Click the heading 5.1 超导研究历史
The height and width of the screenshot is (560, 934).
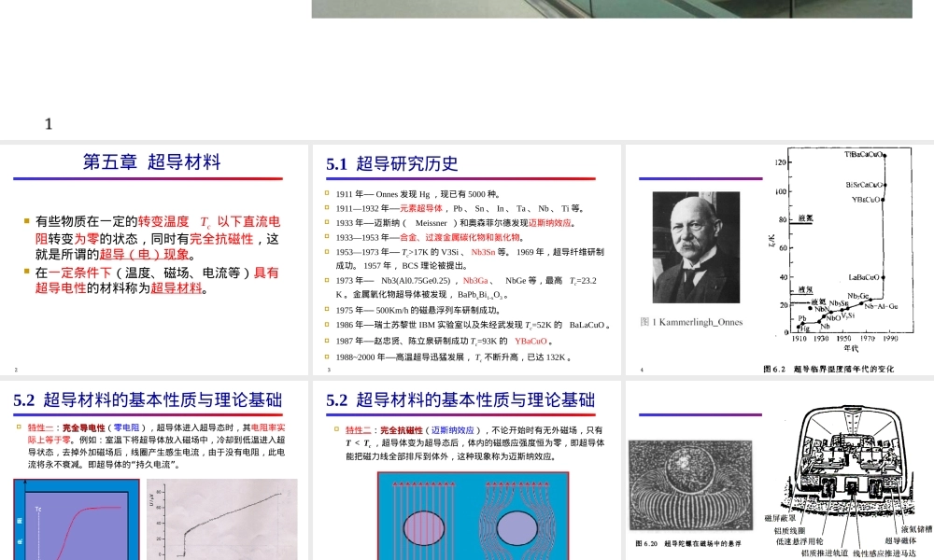click(x=392, y=163)
